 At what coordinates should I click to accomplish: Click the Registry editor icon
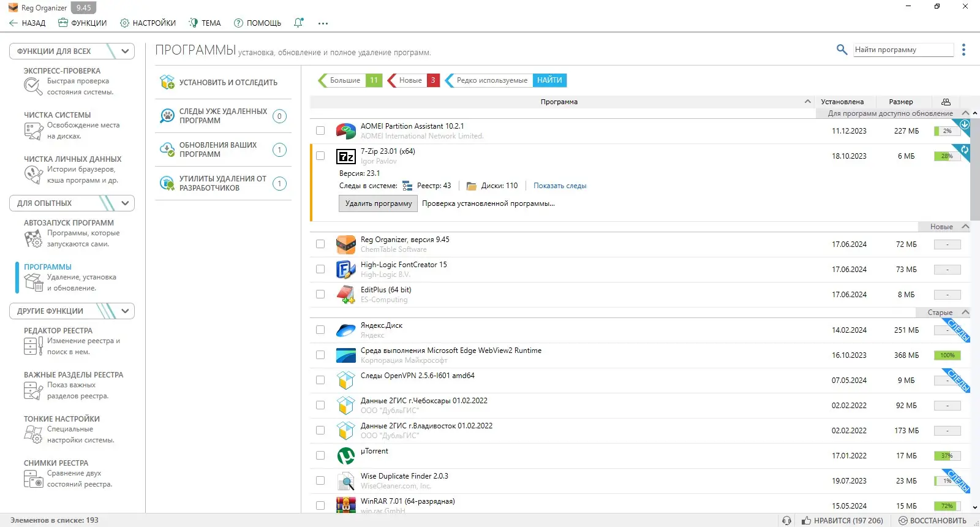coord(33,346)
